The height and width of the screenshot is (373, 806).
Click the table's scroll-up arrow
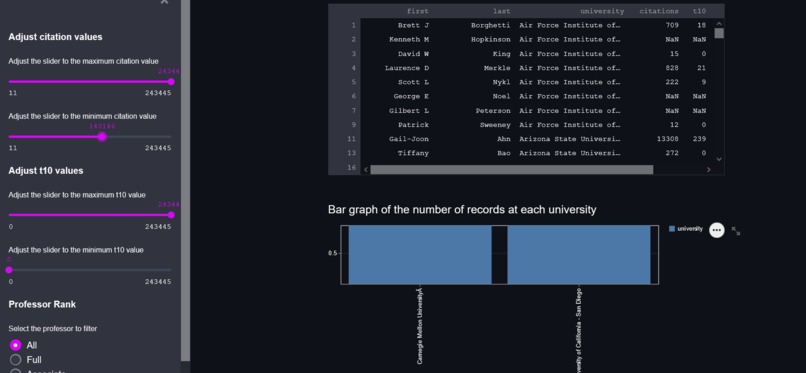coord(719,23)
